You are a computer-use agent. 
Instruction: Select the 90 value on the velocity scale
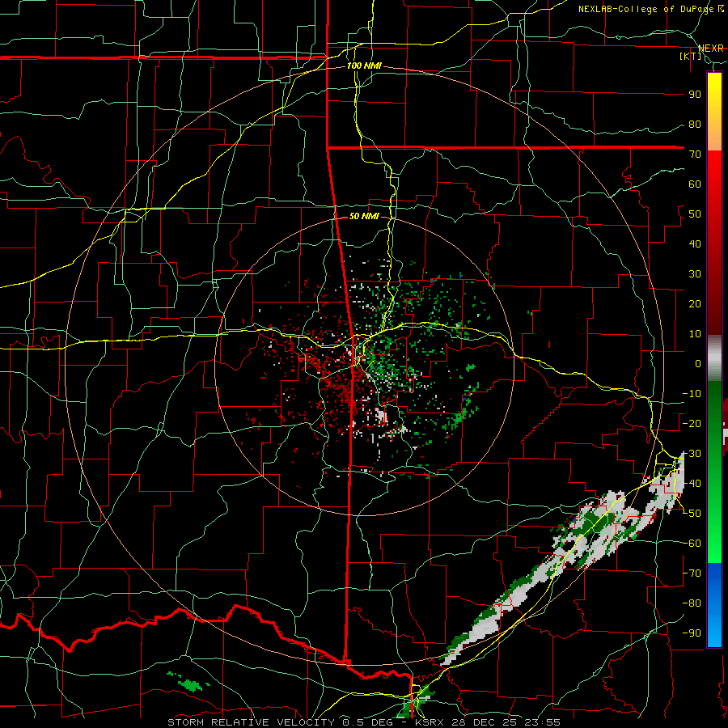pos(695,95)
